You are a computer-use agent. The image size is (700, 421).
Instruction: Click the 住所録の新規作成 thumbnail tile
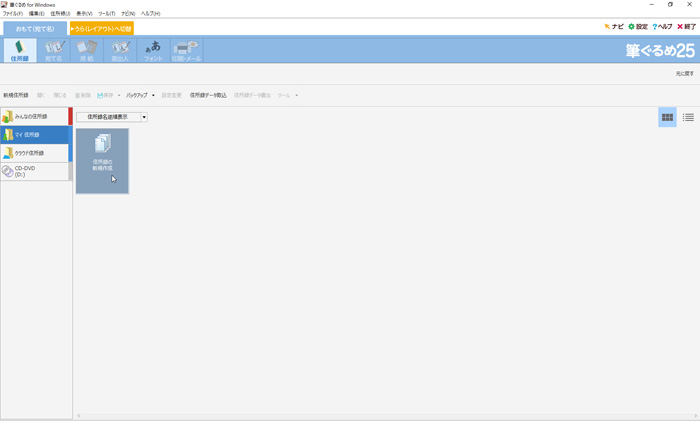pyautogui.click(x=102, y=161)
